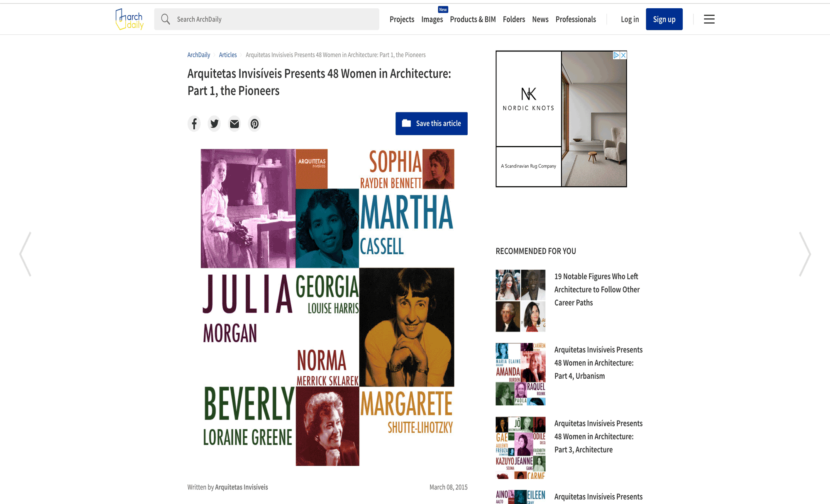This screenshot has width=830, height=504.
Task: Share article on Facebook
Action: [194, 124]
